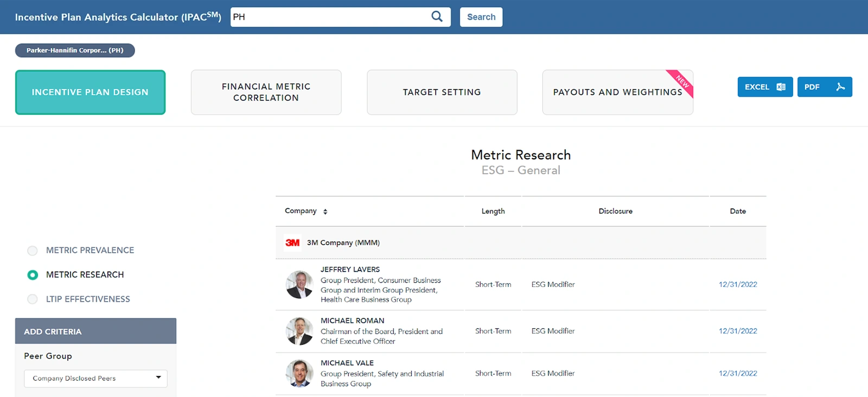Click the 3M company logo
868x397 pixels.
click(292, 243)
